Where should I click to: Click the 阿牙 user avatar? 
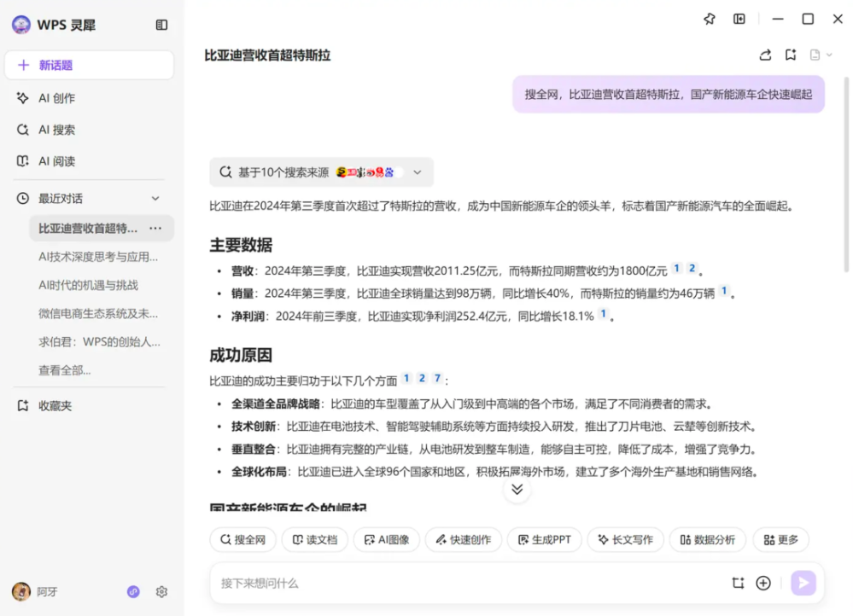tap(21, 591)
